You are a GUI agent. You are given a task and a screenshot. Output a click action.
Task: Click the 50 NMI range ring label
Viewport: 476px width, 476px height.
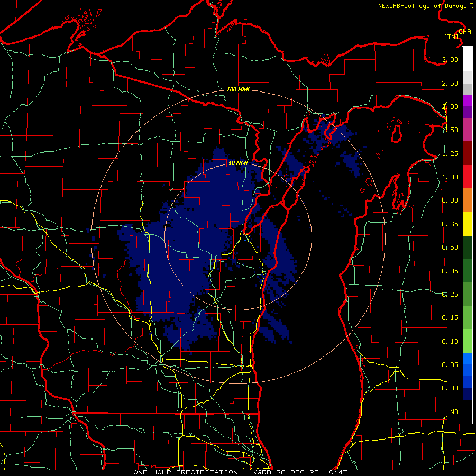(238, 163)
